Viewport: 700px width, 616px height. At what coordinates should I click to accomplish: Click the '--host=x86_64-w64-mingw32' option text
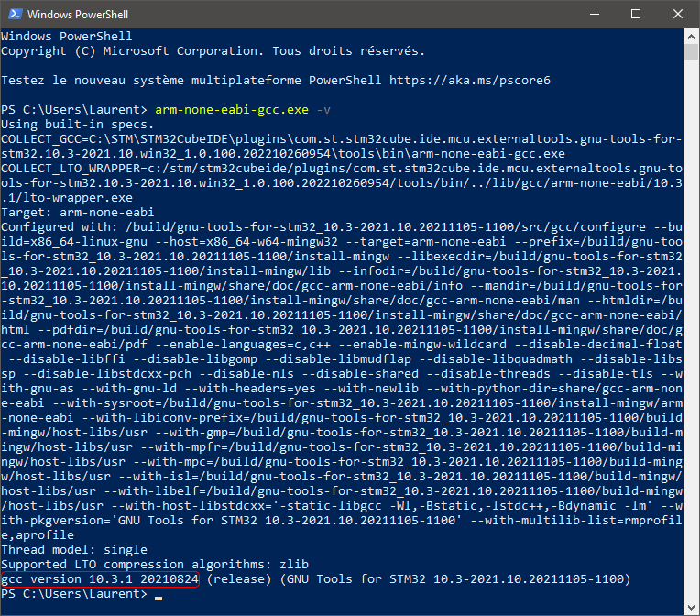[x=246, y=242]
